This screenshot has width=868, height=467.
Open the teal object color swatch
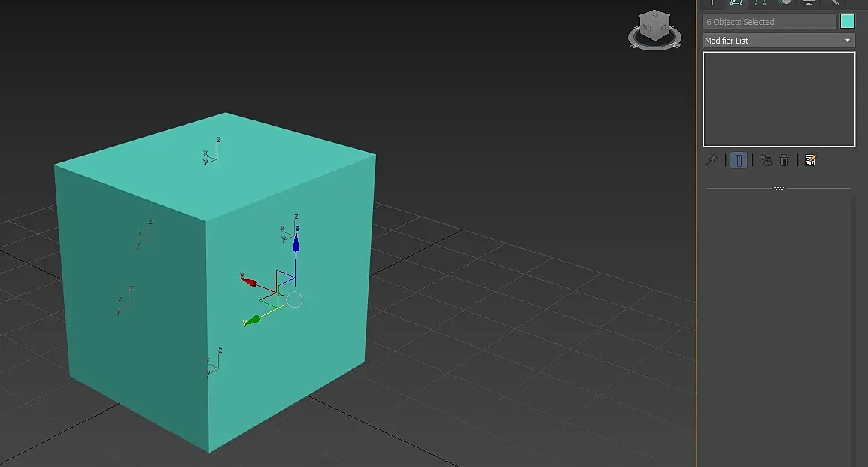tap(848, 21)
